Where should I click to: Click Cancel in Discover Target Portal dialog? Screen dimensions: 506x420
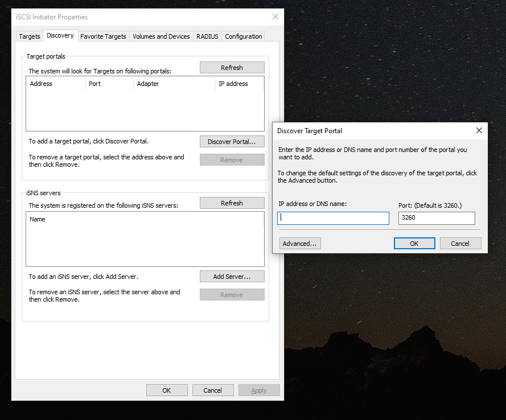point(460,244)
